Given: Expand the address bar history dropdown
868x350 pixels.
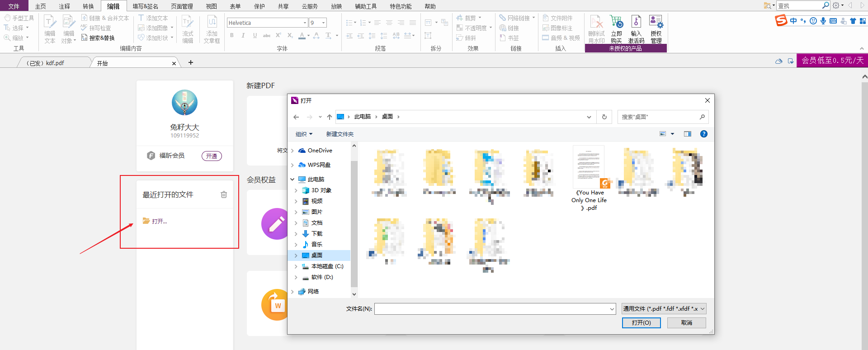Looking at the screenshot, I should pyautogui.click(x=589, y=117).
